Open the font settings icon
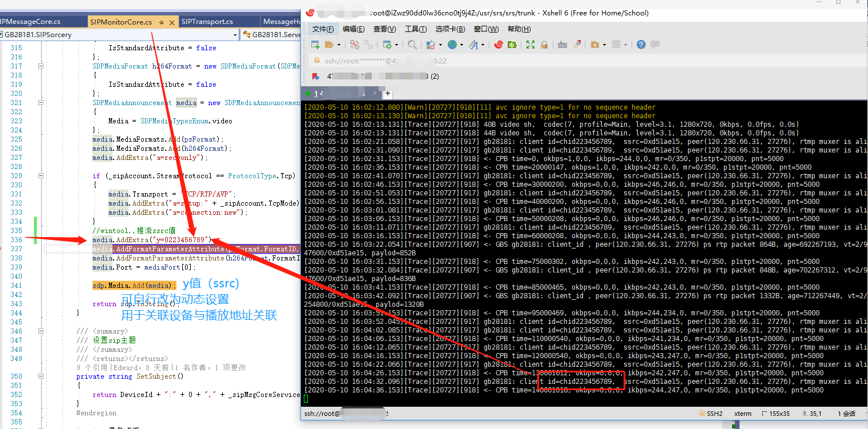The width and height of the screenshot is (868, 429). pyautogui.click(x=473, y=45)
